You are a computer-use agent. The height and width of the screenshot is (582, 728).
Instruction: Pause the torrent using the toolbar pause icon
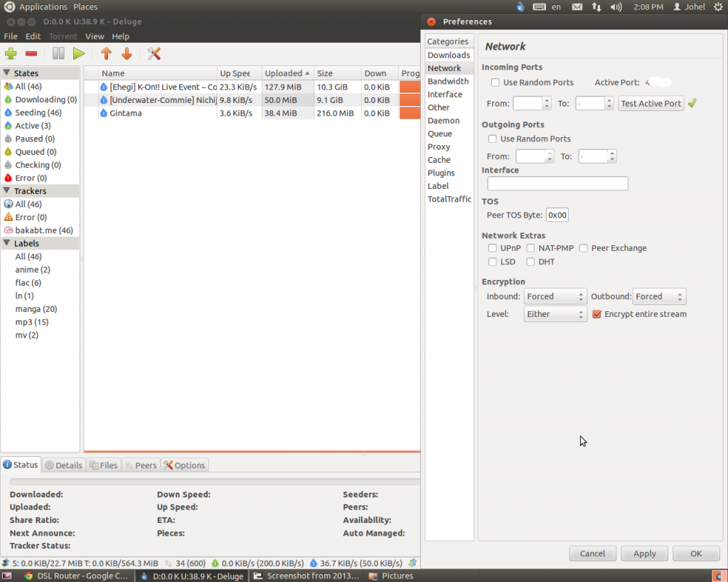tap(58, 54)
